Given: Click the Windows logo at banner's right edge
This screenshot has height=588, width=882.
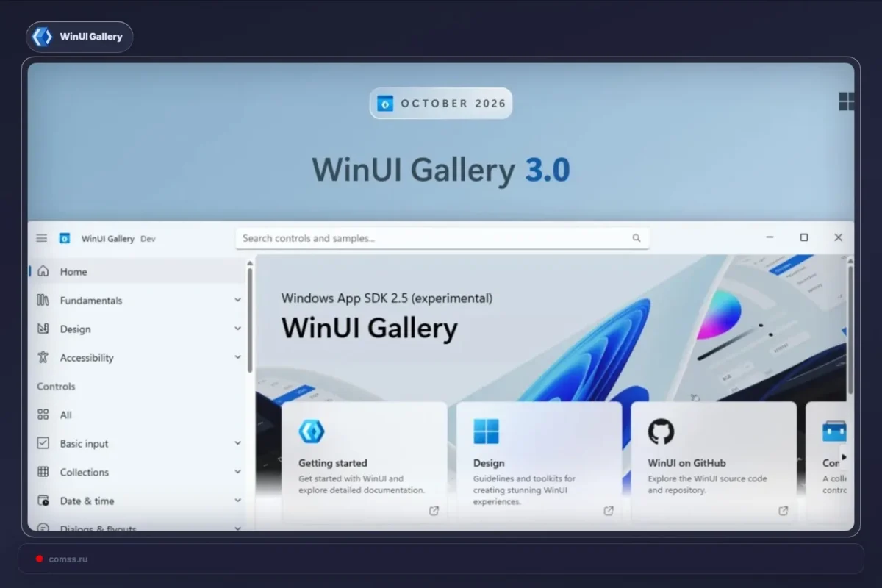Looking at the screenshot, I should click(847, 101).
